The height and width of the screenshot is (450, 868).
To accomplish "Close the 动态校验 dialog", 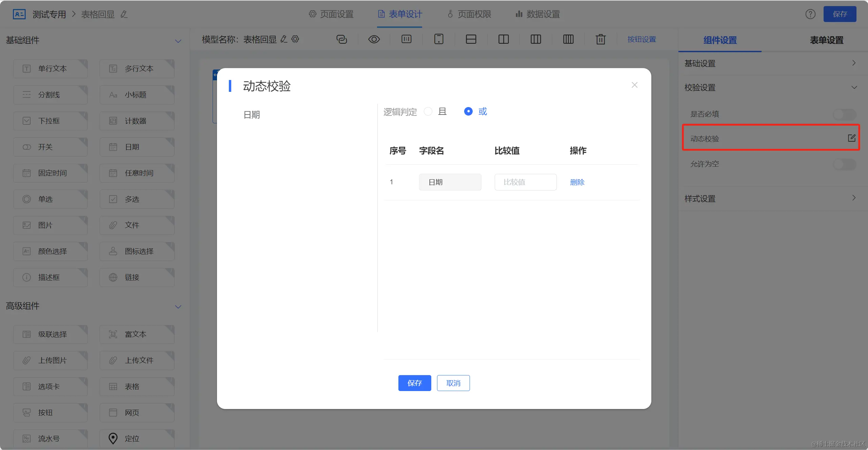I will coord(634,85).
